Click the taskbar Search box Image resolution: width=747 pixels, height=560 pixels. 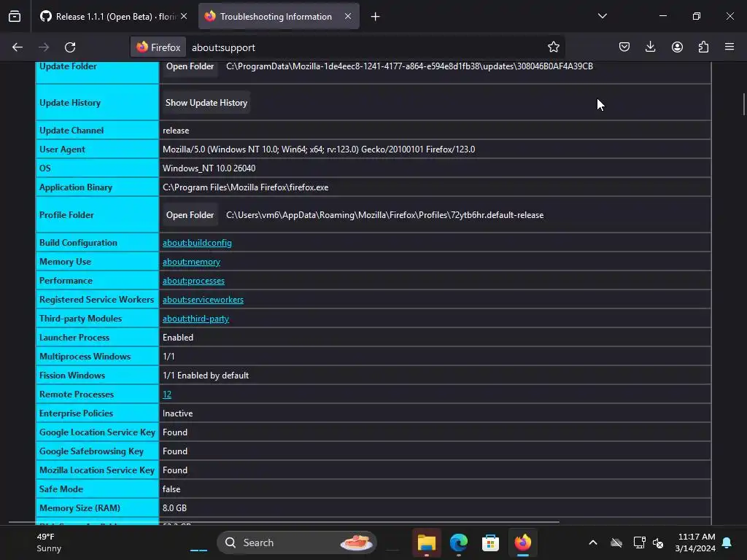pyautogui.click(x=297, y=542)
